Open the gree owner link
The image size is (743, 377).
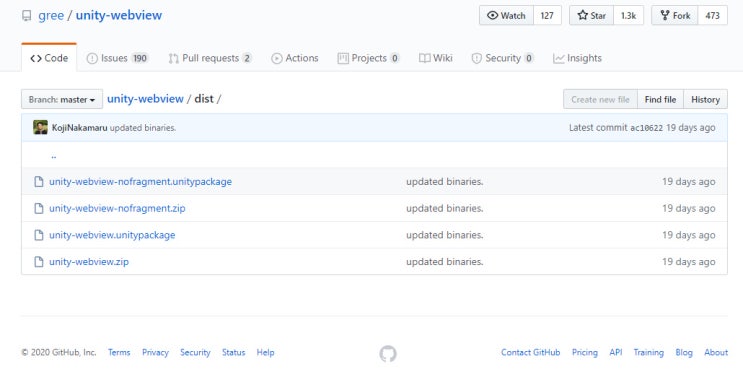coord(51,15)
